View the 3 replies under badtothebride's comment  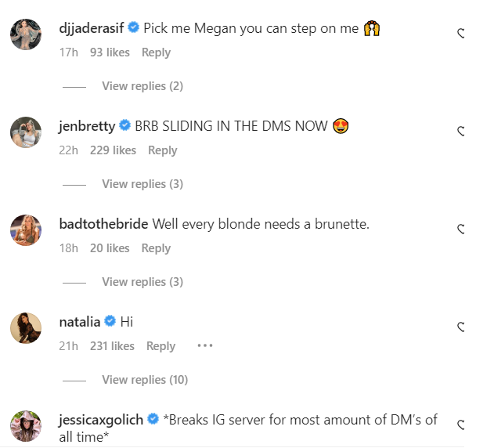(x=142, y=282)
